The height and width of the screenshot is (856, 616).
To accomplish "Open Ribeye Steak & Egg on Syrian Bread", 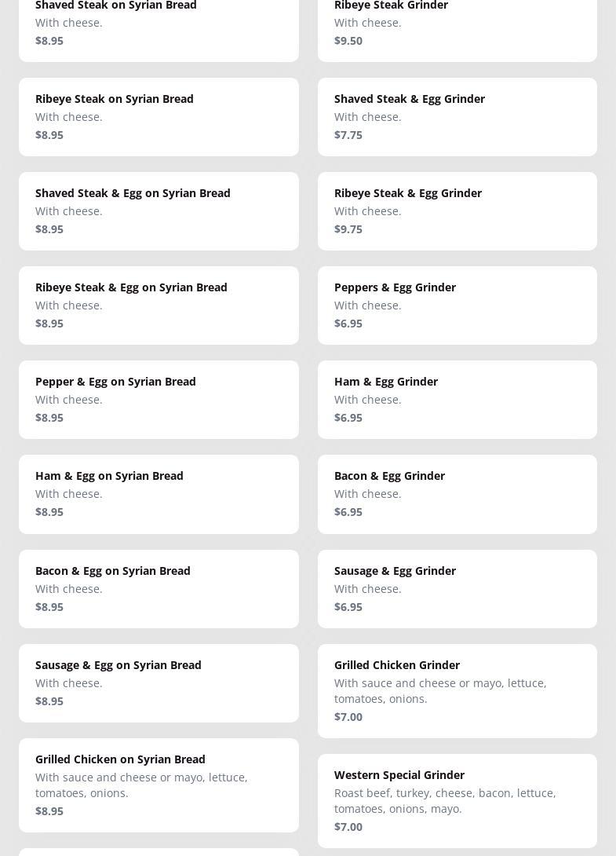I will point(159,305).
